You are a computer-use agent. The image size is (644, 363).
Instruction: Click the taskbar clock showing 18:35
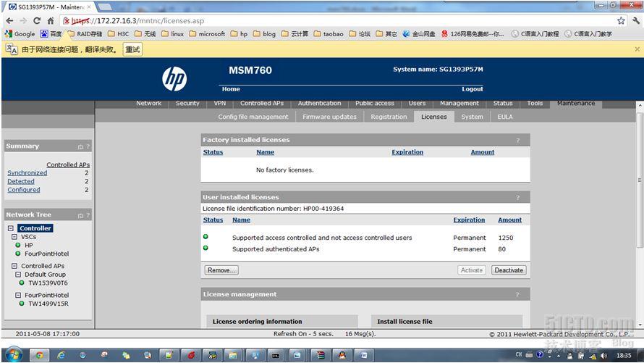(x=624, y=356)
